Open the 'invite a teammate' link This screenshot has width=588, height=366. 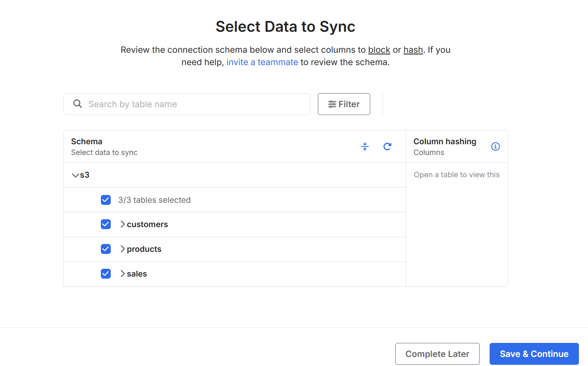coord(262,62)
